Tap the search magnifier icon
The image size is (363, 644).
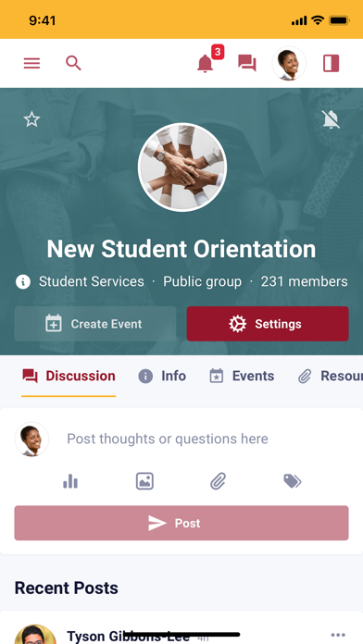[x=73, y=63]
